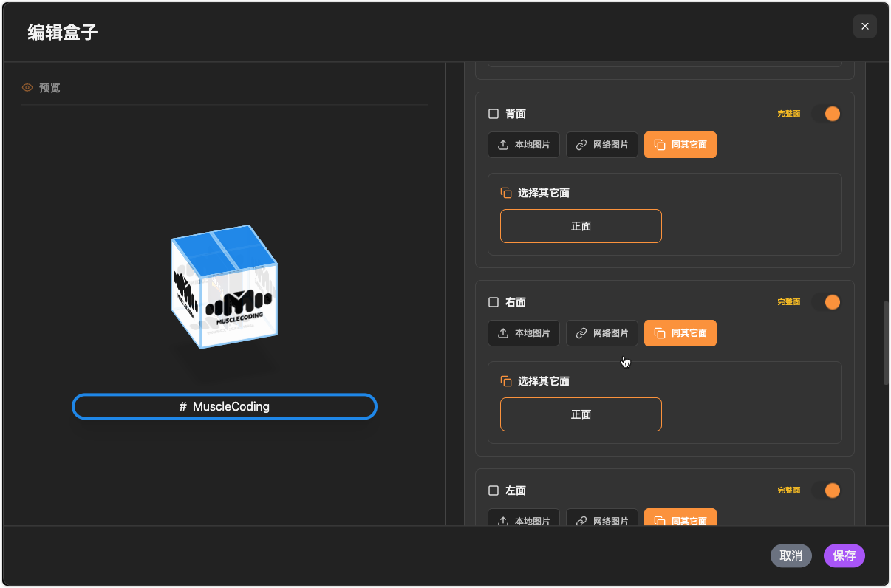Image resolution: width=891 pixels, height=588 pixels.
Task: Choose 网络图片 for 背面
Action: point(602,145)
